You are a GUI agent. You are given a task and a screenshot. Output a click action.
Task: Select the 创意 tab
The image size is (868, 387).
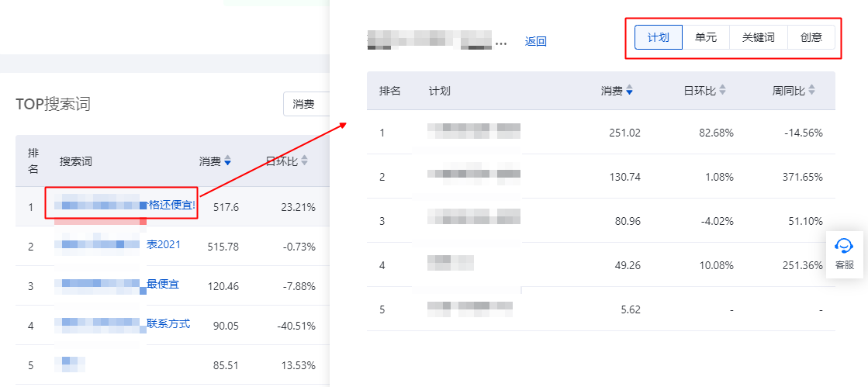pos(811,37)
